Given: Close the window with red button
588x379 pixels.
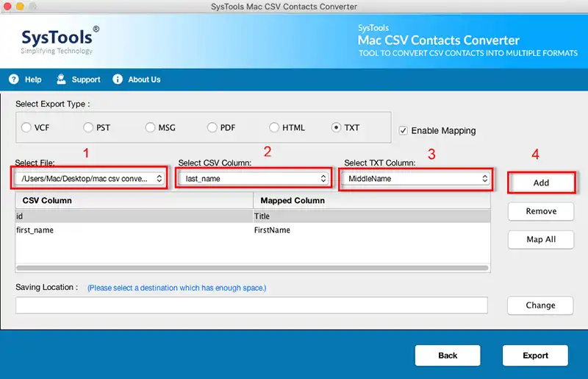Looking at the screenshot, I should tap(7, 6).
